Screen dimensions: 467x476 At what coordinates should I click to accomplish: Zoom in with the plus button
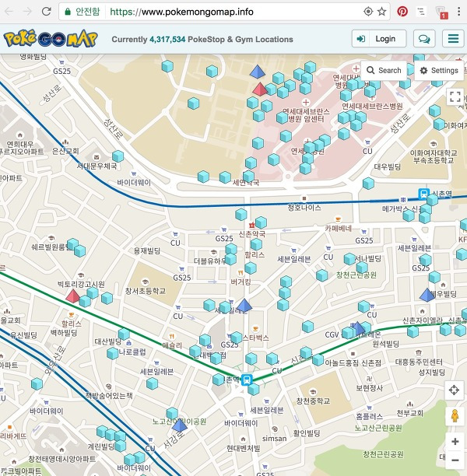455,442
